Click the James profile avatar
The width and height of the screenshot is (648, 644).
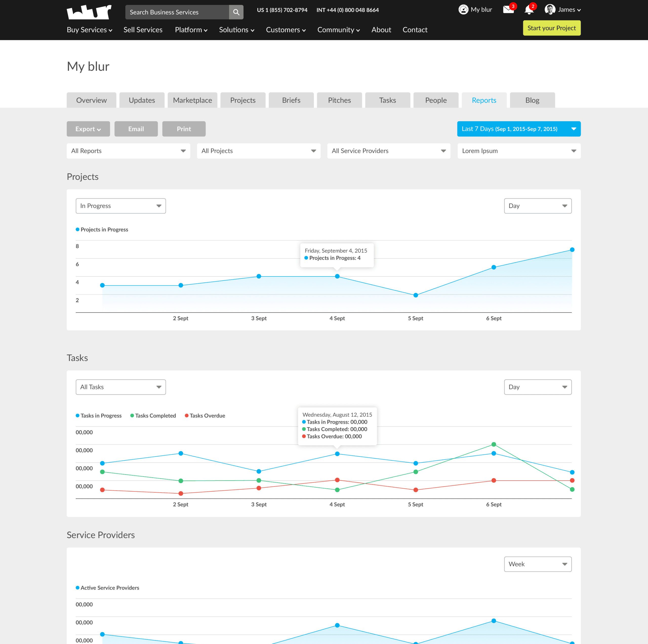[550, 10]
